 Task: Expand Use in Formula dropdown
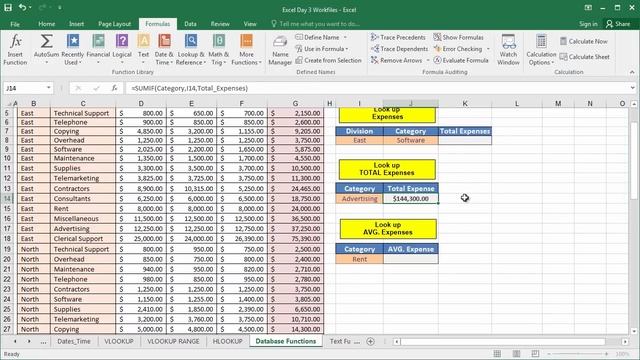click(x=347, y=49)
